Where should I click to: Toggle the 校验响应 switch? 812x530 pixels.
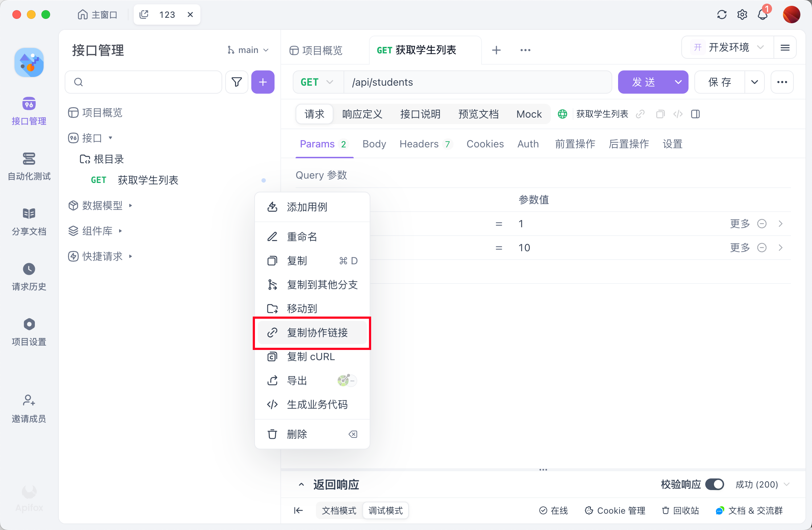pyautogui.click(x=714, y=484)
